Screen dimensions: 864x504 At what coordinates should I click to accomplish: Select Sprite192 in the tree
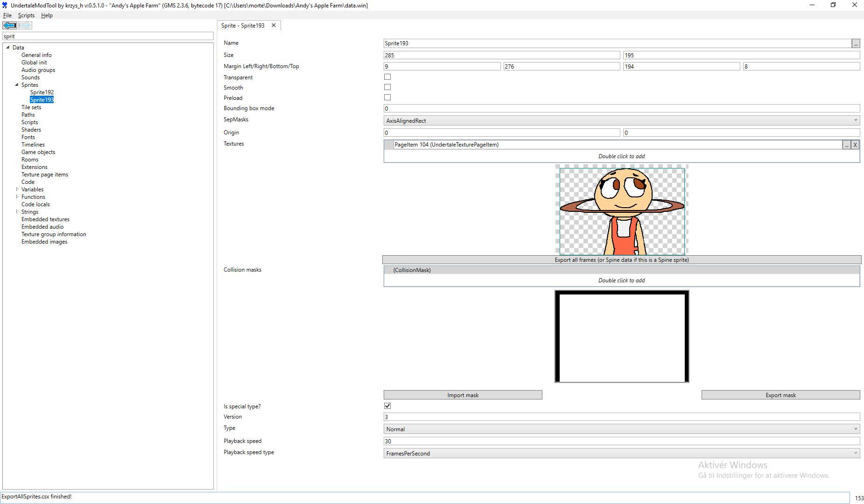pyautogui.click(x=42, y=92)
